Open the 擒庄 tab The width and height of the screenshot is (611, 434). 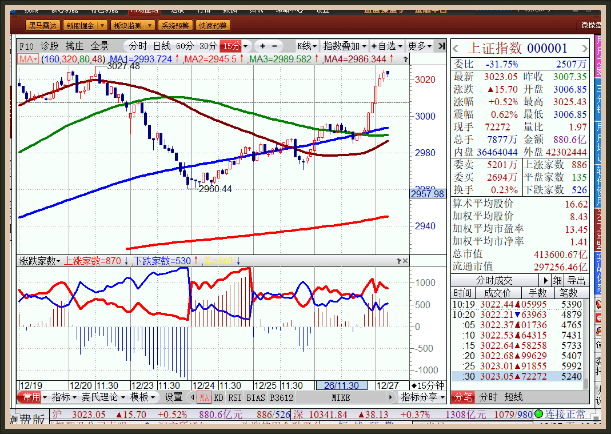tap(74, 46)
